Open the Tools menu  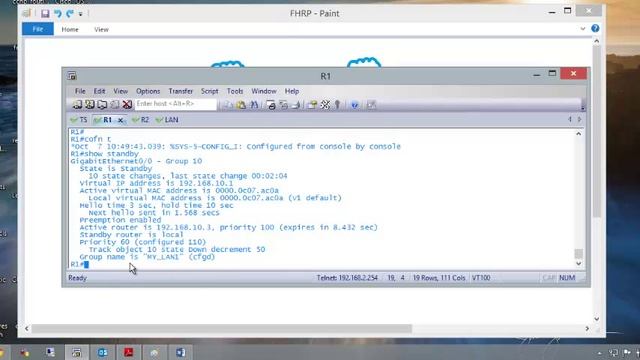pyautogui.click(x=235, y=91)
